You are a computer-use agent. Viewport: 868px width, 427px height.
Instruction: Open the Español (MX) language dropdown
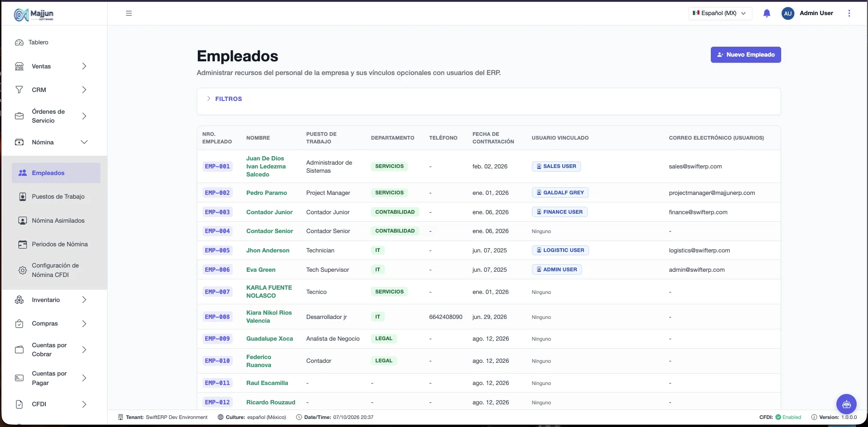pos(720,13)
